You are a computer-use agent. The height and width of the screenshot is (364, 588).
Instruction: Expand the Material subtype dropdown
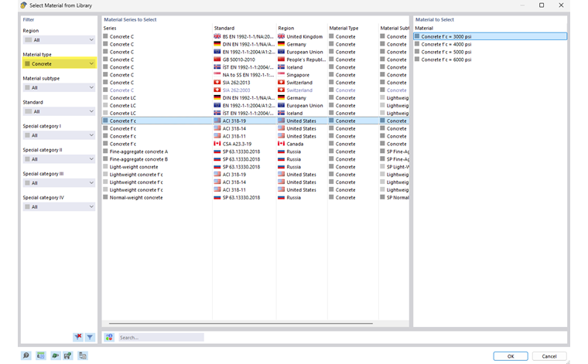click(x=59, y=87)
